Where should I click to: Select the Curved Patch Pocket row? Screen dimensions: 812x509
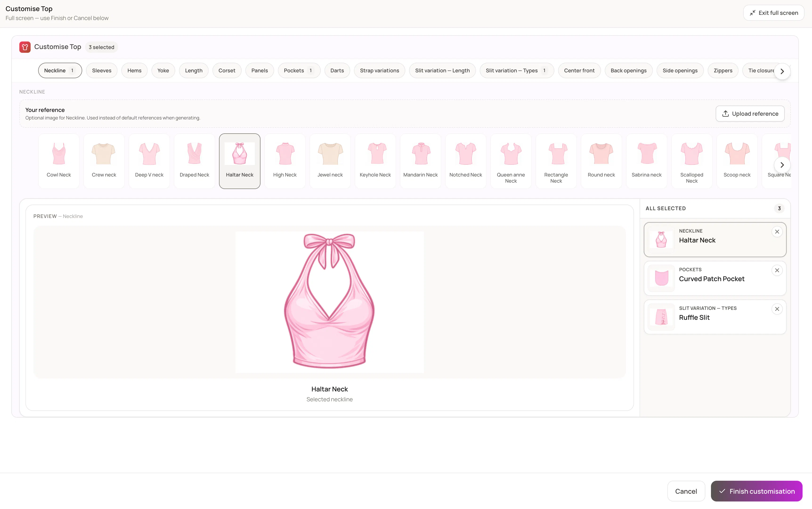[715, 278]
